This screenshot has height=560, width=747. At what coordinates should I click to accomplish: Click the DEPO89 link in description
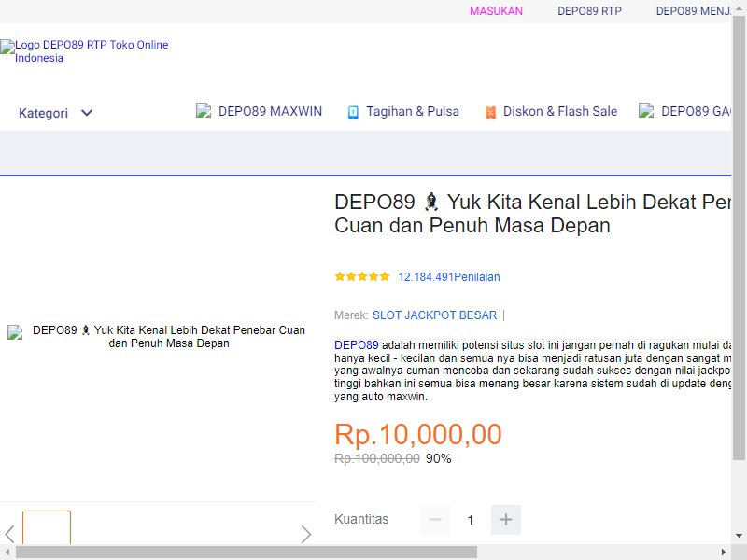357,345
